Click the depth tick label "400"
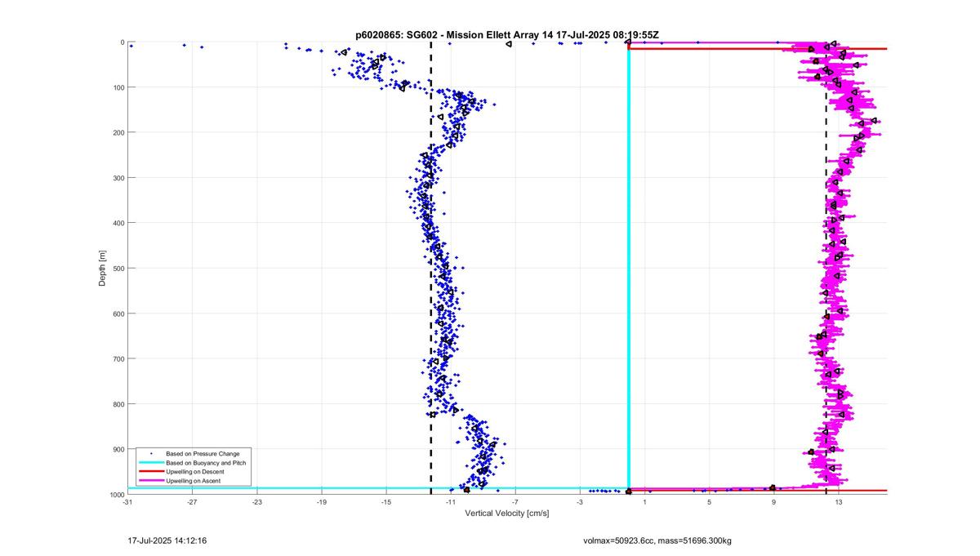980x556 pixels. tap(118, 223)
